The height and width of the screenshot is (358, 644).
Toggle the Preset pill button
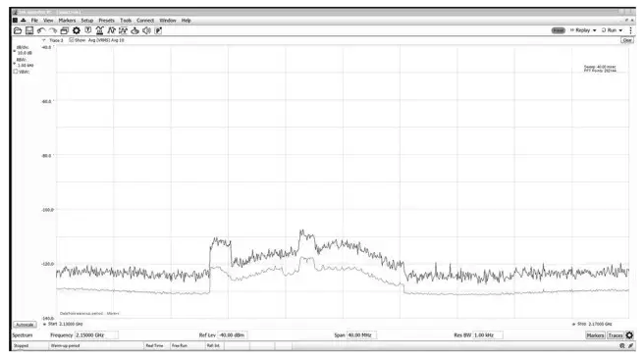coord(559,30)
